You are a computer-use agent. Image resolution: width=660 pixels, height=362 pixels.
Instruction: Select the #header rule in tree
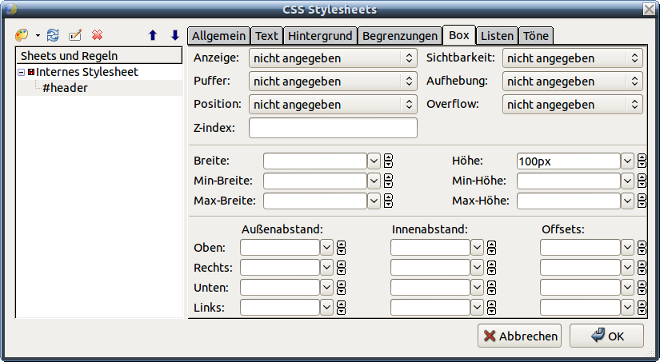[x=65, y=88]
